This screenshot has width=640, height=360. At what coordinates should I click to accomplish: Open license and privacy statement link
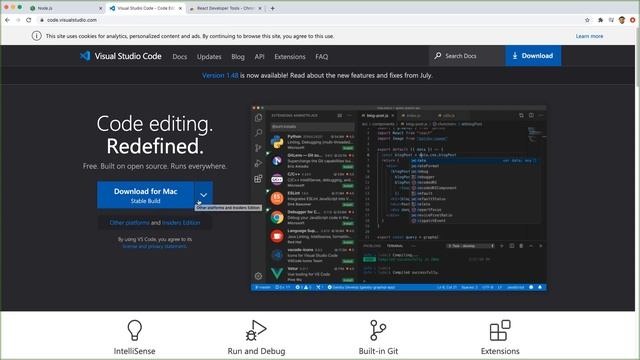(x=155, y=246)
